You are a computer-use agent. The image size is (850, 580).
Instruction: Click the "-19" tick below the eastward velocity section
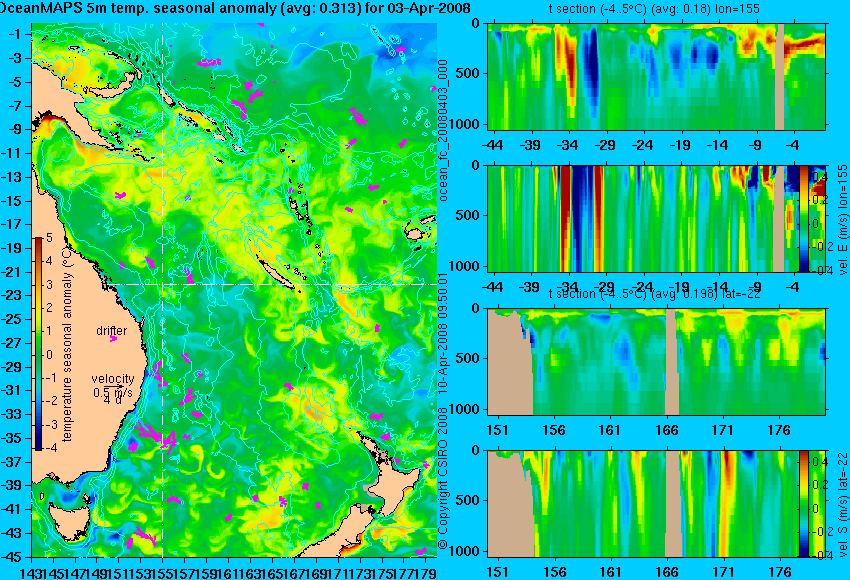[x=679, y=287]
